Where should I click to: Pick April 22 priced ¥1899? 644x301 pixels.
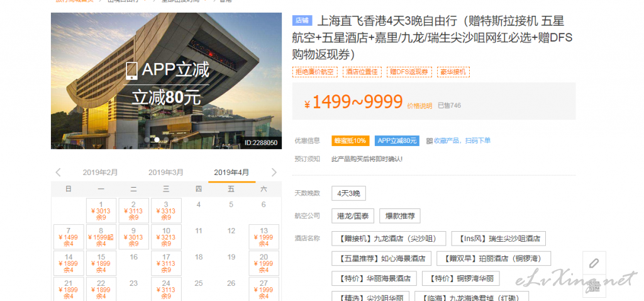click(101, 289)
